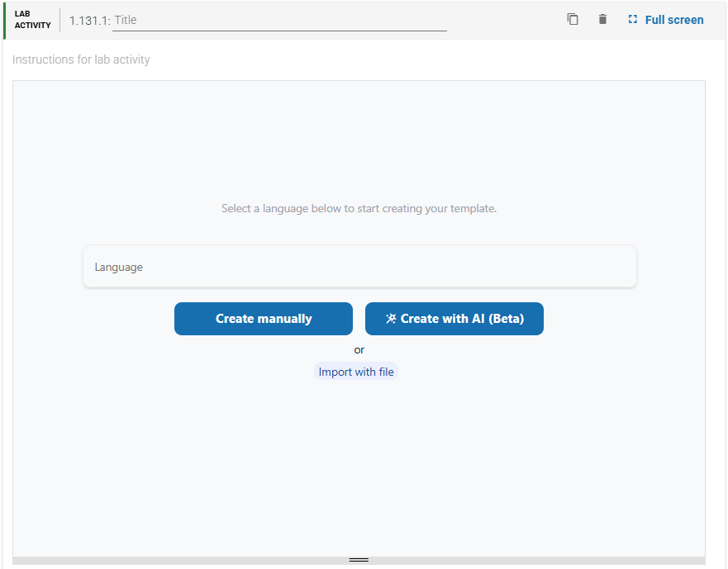Click the LAB ACTIVITY label
Image resolution: width=728 pixels, height=569 pixels.
[x=31, y=18]
